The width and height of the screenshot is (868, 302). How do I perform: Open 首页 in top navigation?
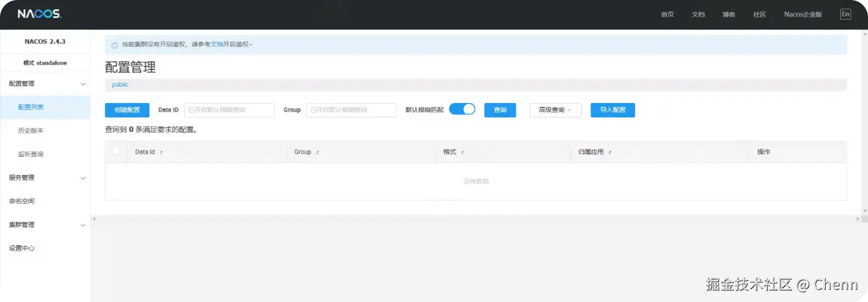[x=668, y=14]
